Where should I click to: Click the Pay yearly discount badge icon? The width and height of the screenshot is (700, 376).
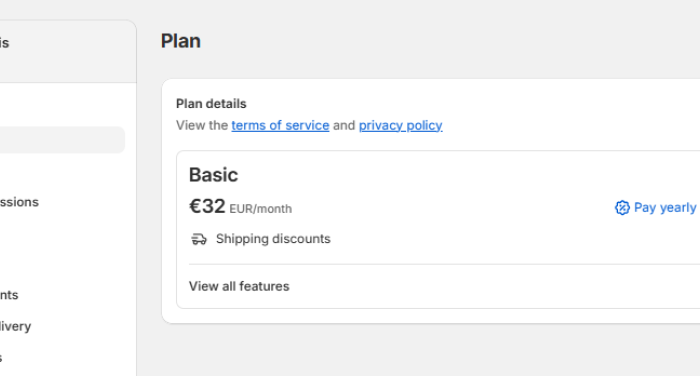622,208
